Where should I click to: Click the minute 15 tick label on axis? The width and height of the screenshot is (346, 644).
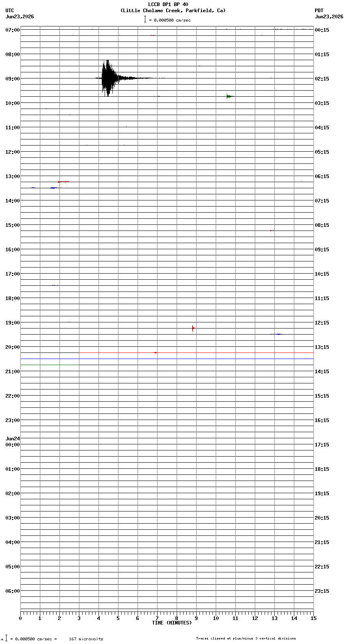[x=313, y=618]
